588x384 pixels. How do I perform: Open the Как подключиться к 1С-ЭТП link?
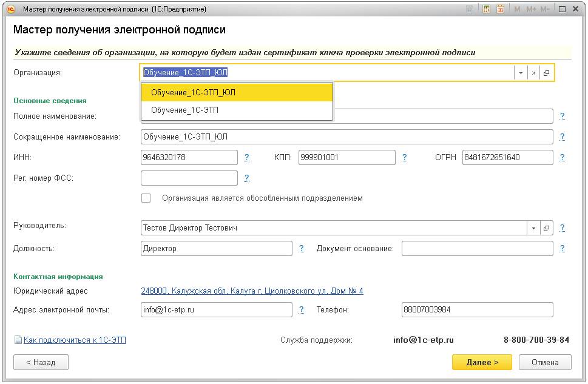coord(74,340)
